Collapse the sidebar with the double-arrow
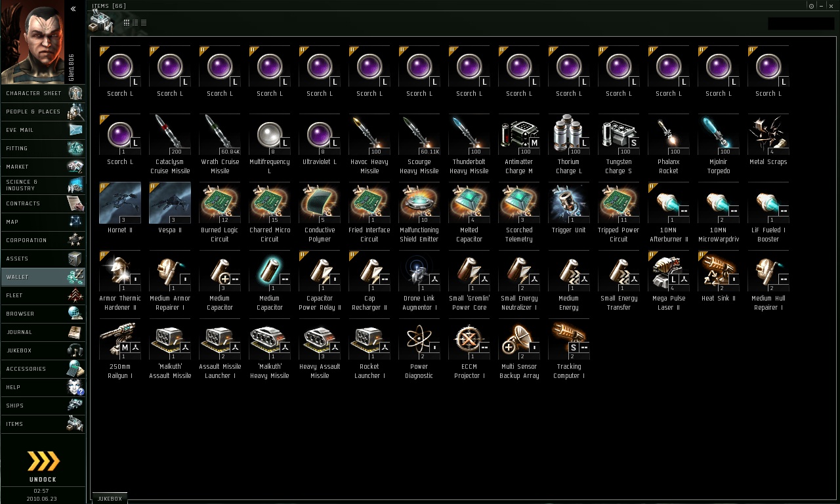The image size is (840, 504). (x=73, y=9)
